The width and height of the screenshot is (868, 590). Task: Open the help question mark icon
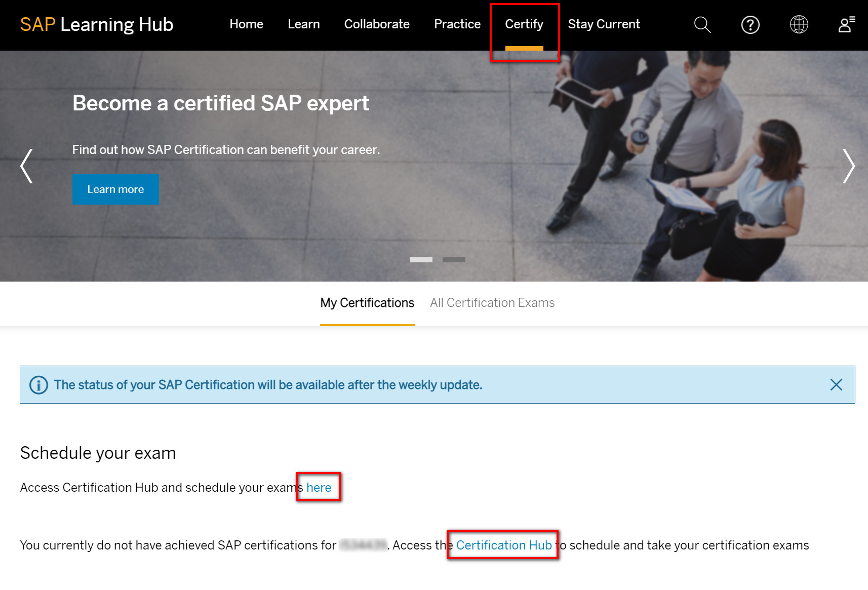coord(750,24)
